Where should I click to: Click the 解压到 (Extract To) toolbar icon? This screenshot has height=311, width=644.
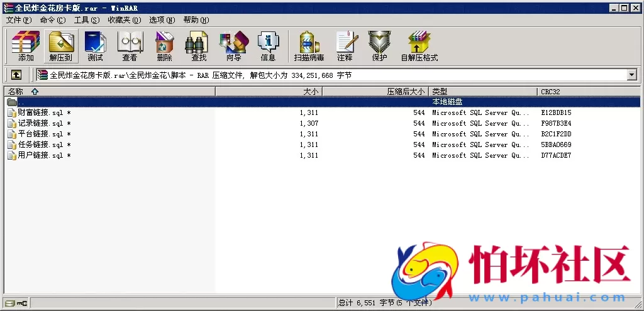click(x=61, y=46)
